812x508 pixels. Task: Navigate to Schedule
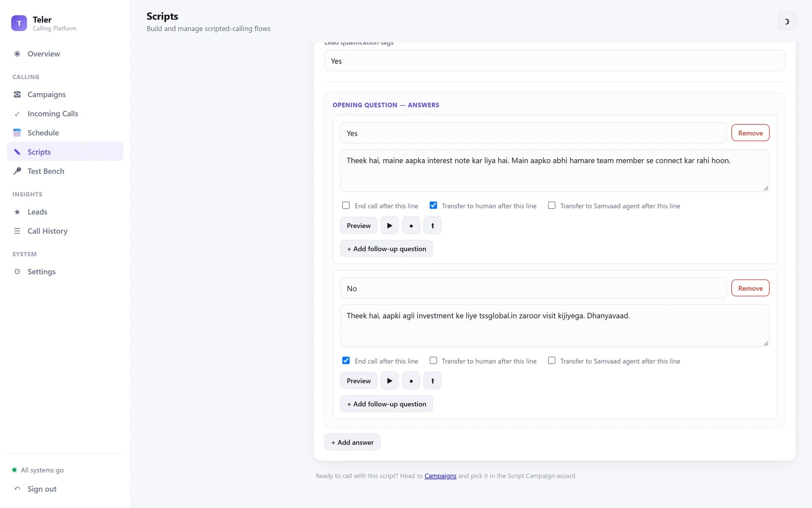tap(65, 133)
